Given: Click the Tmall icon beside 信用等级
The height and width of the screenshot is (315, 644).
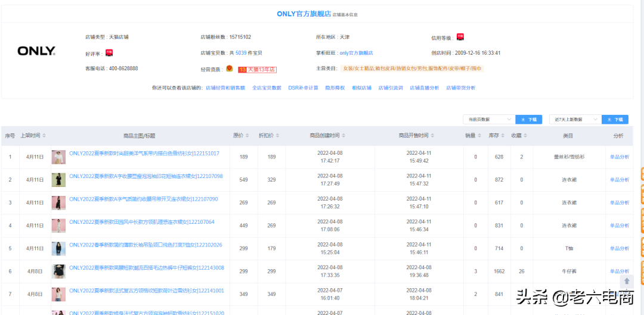Looking at the screenshot, I should tap(460, 37).
